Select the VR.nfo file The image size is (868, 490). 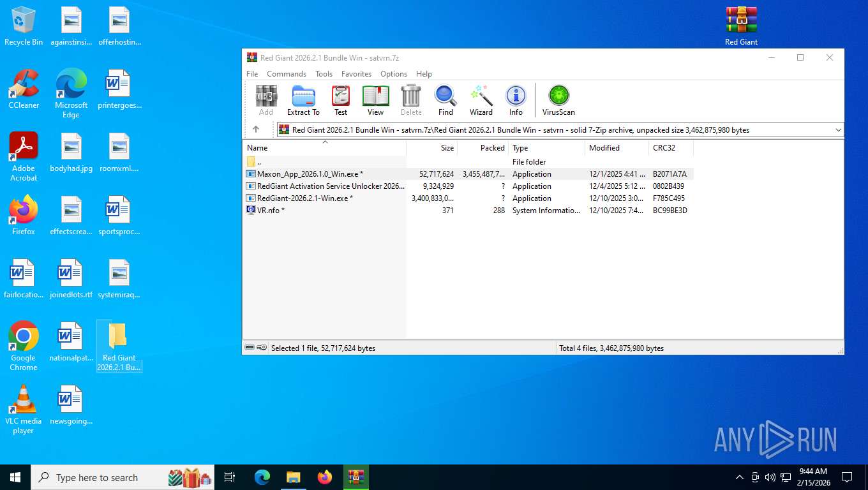(468, 211)
